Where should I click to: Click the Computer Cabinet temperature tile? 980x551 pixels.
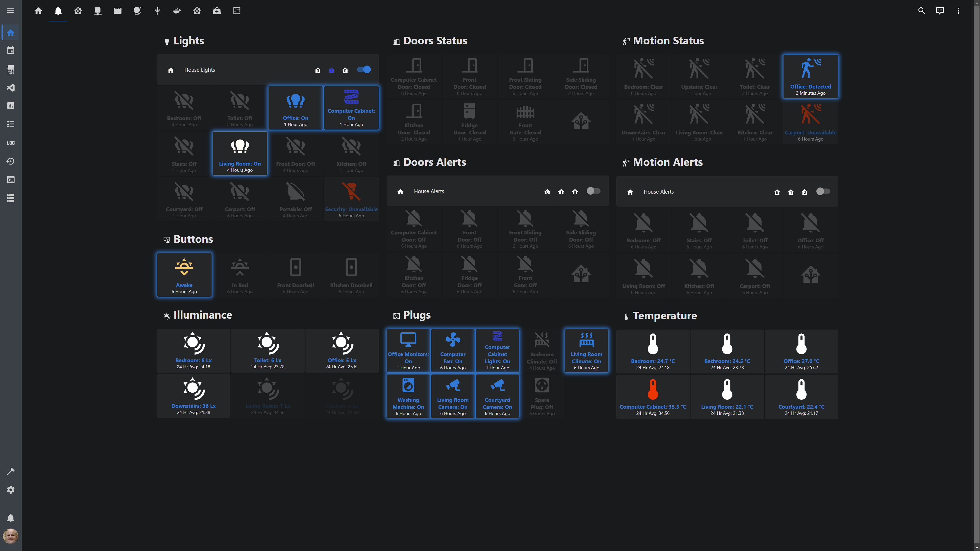point(653,397)
